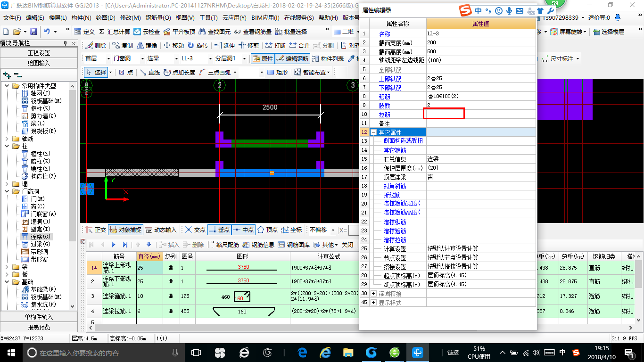Select the 延伸 extend tool
The height and width of the screenshot is (362, 644).
coord(224,46)
